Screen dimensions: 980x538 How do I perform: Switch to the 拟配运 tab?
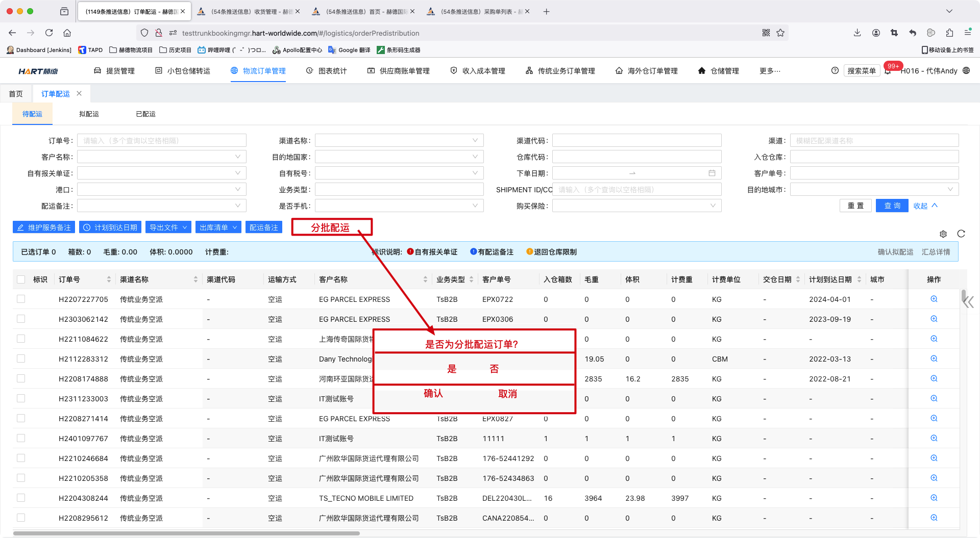tap(89, 114)
